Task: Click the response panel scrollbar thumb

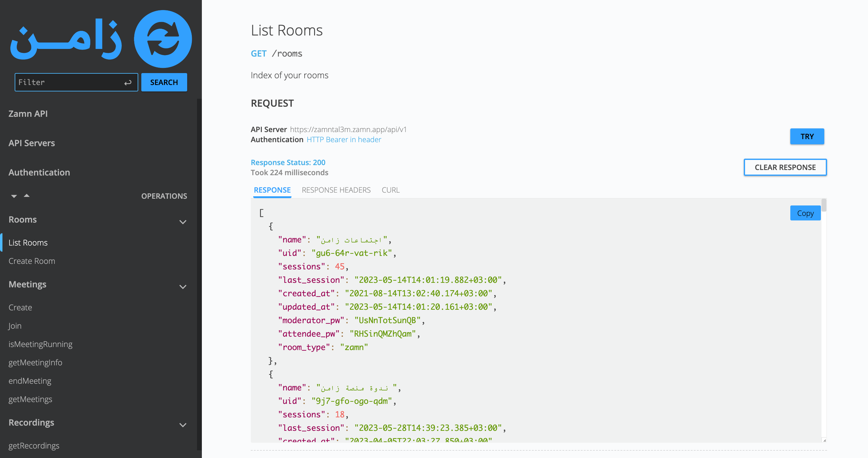Action: [824, 205]
